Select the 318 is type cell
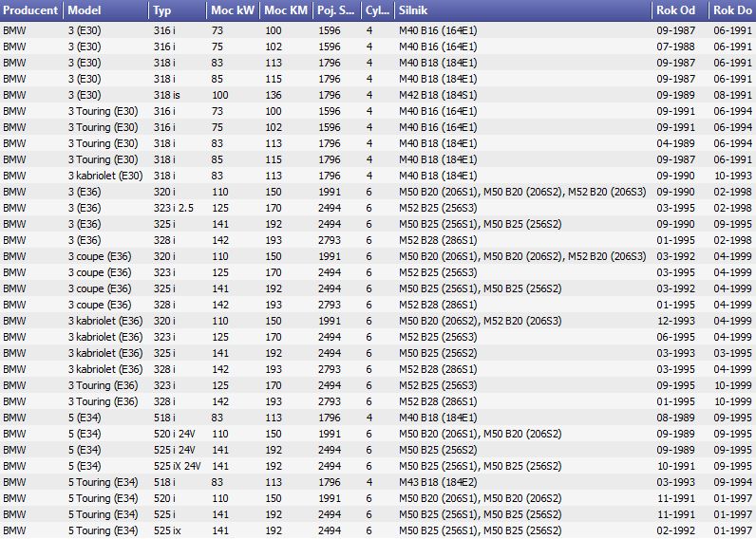The width and height of the screenshot is (756, 539). [x=167, y=96]
